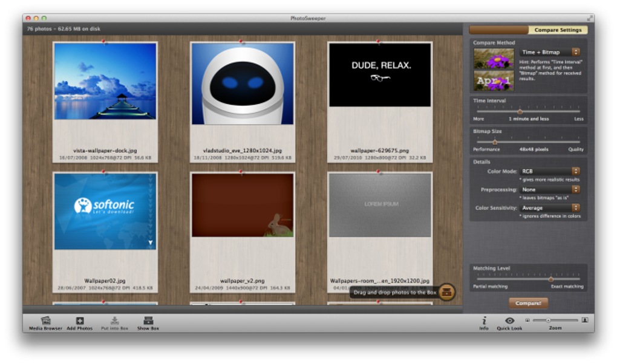The width and height of the screenshot is (617, 364).
Task: Select the gray LOREM IPSUM wallpaper thumbnail
Action: pos(380,205)
